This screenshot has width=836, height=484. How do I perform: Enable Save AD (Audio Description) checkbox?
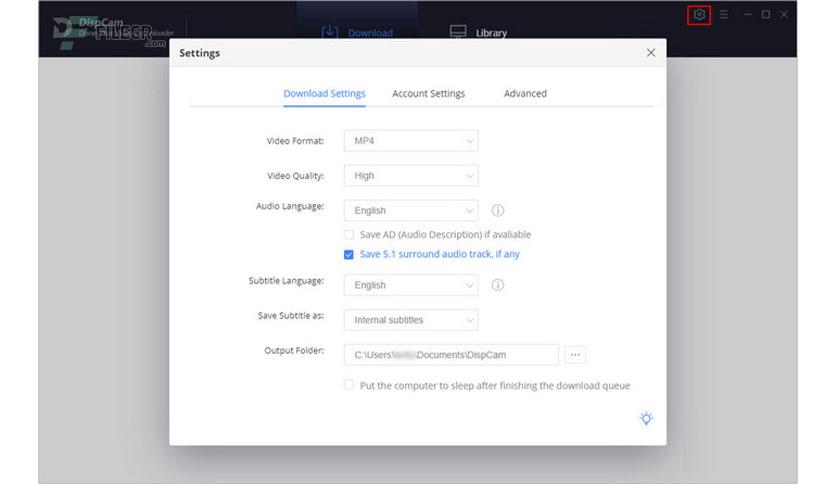(349, 235)
